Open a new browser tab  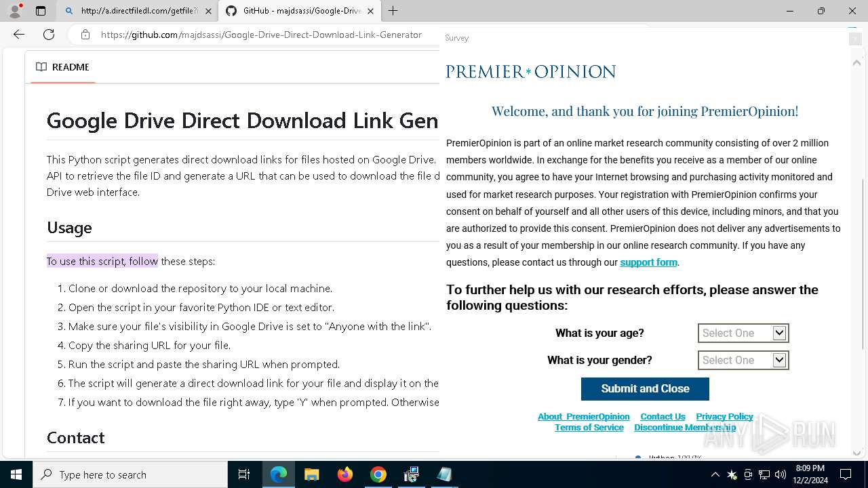[393, 11]
